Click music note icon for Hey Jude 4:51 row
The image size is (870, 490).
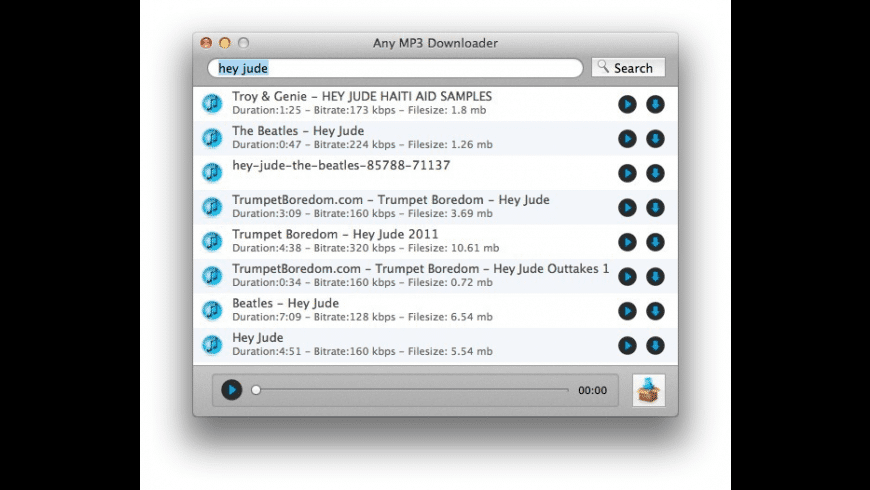point(212,345)
